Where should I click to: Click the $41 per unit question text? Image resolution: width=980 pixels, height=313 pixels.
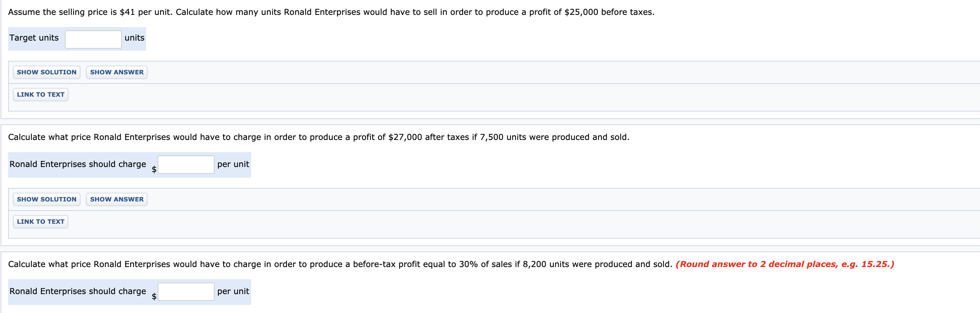pyautogui.click(x=331, y=12)
